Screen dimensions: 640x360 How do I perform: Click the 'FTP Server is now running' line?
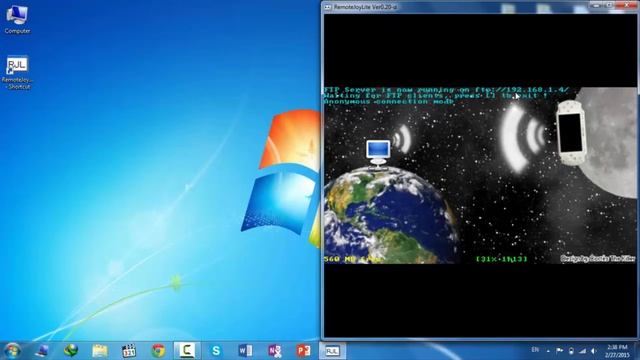(446, 89)
